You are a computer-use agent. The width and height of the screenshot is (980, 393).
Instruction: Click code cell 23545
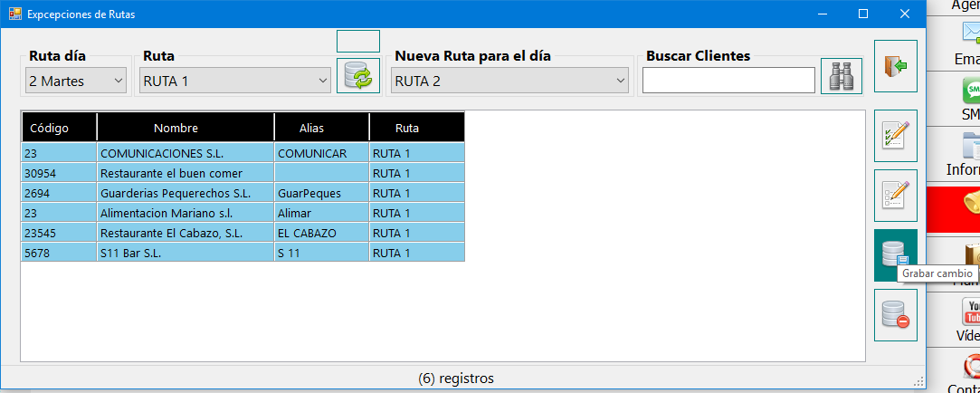tap(59, 234)
